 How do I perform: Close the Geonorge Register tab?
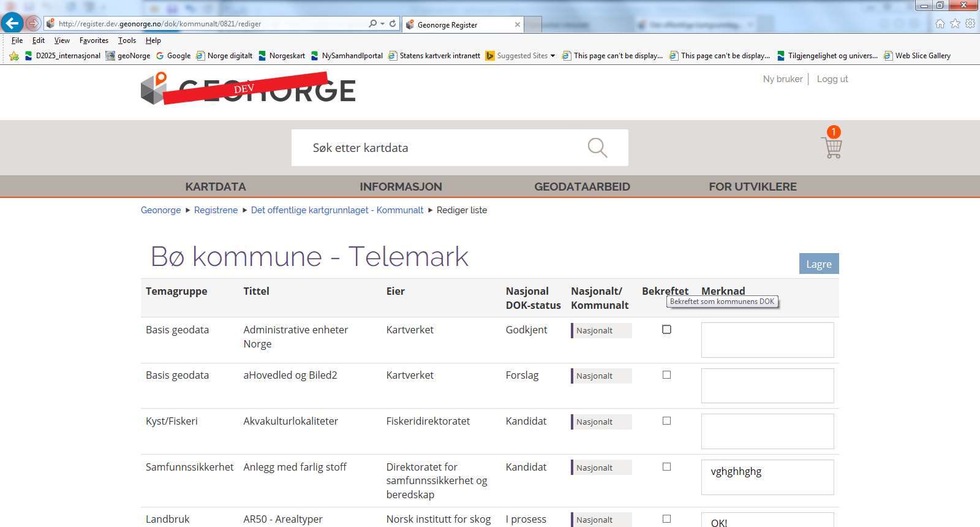518,25
